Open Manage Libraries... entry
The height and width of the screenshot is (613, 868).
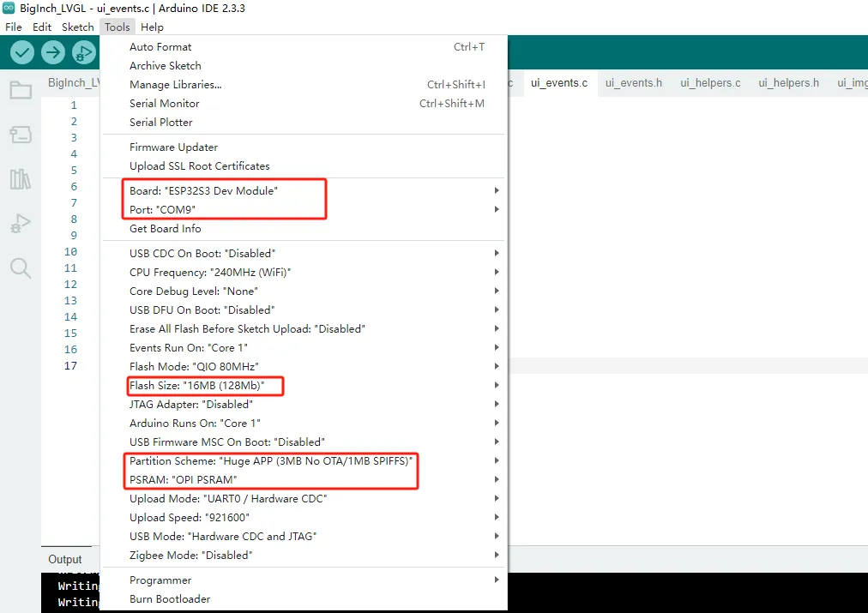point(304,85)
